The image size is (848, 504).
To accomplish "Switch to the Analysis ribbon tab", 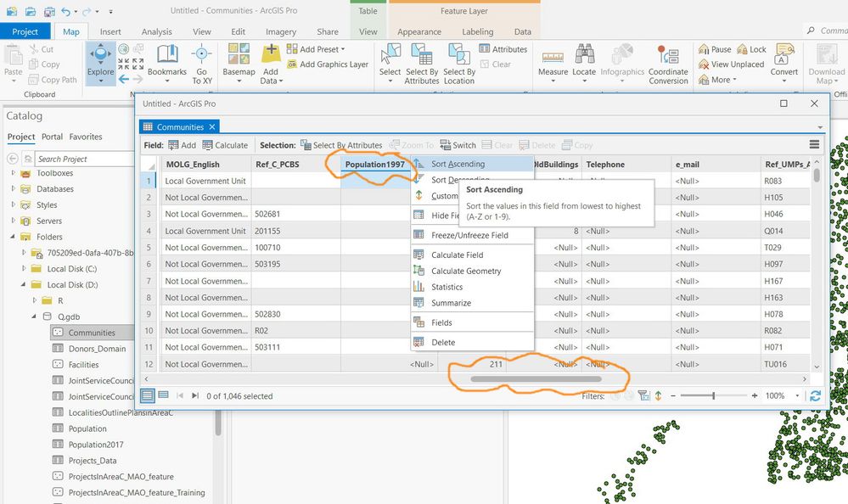I will click(x=157, y=32).
